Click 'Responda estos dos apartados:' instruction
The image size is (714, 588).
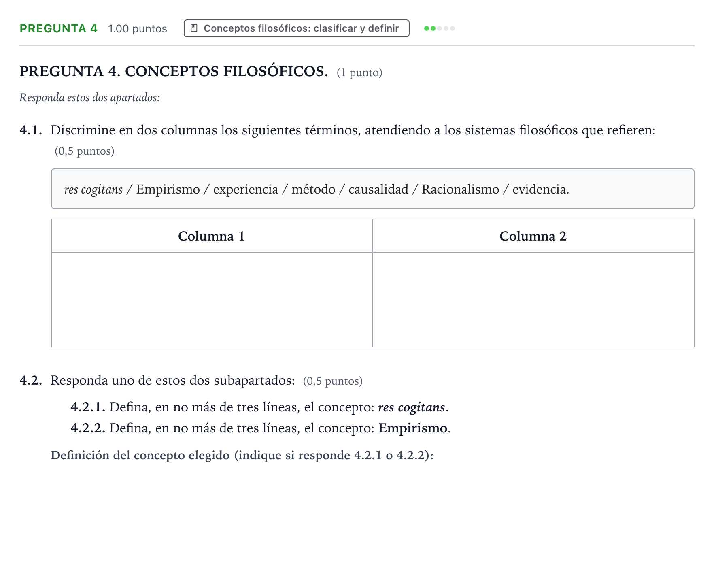(x=90, y=98)
